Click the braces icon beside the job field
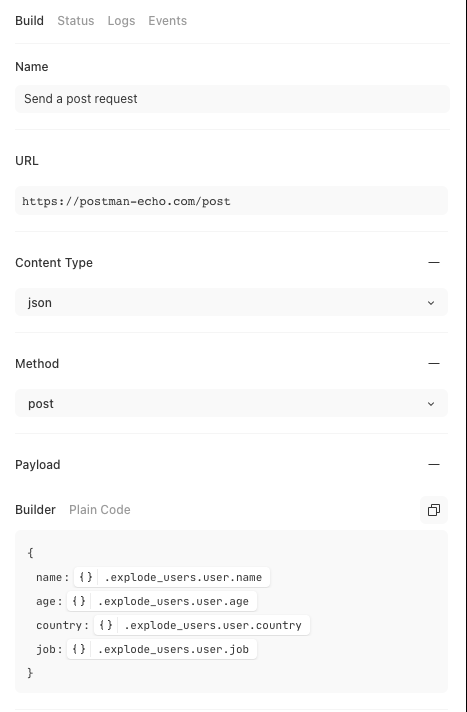Viewport: 467px width, 712px height. 79,649
